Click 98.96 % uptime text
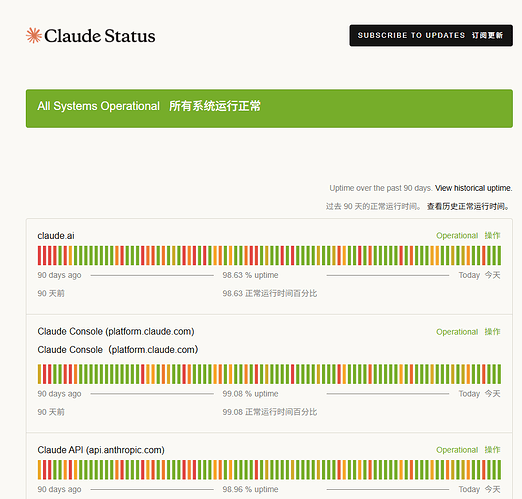Viewport: 522px width, 499px height. click(250, 489)
